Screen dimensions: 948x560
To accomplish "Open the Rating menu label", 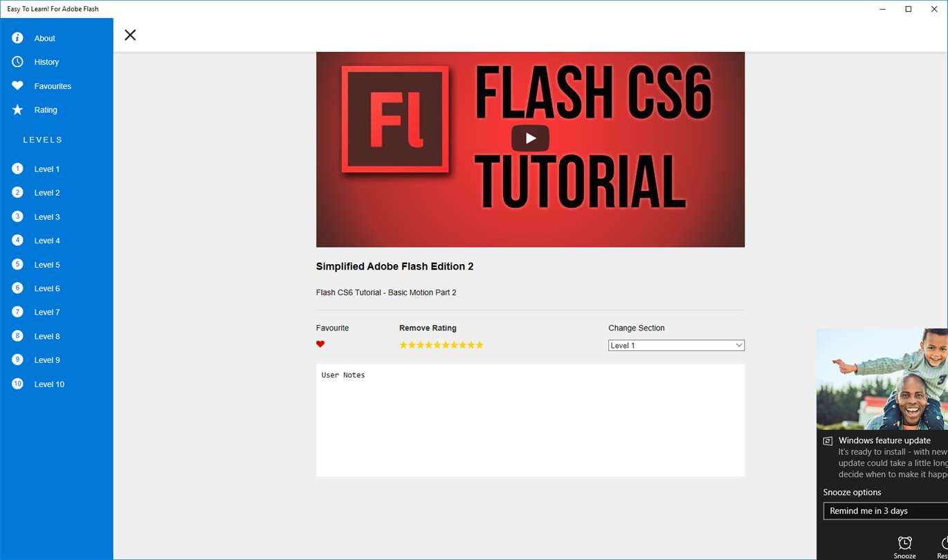I will (x=46, y=110).
